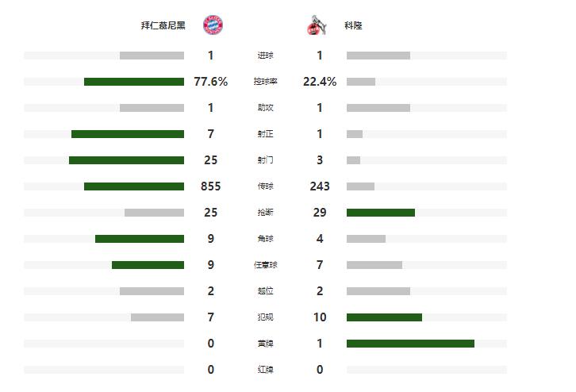
Task: Select the 红牌 stat label
Action: (266, 370)
